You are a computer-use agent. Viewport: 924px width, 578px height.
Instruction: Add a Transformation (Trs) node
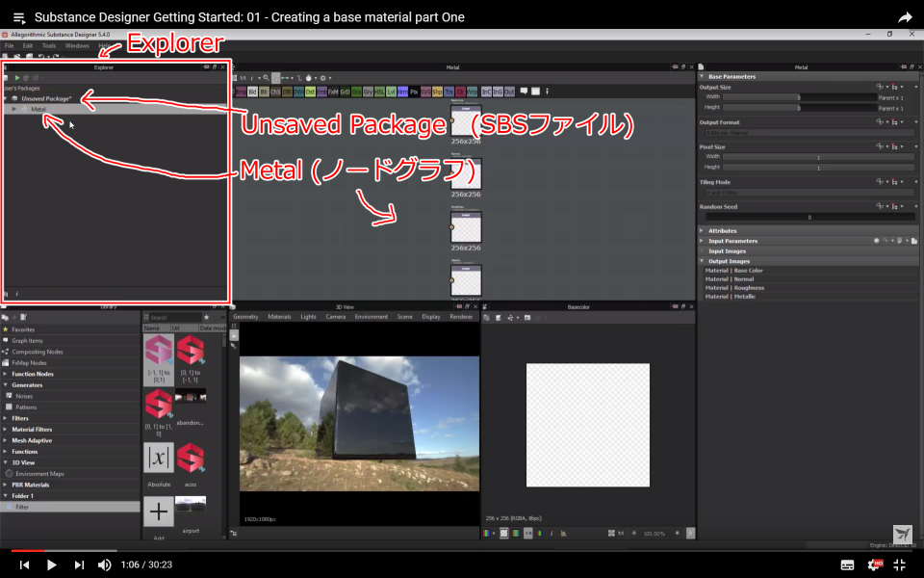(x=449, y=92)
